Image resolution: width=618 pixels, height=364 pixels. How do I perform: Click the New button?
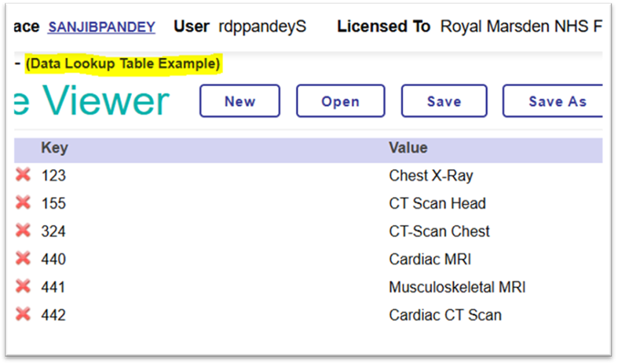pyautogui.click(x=240, y=101)
